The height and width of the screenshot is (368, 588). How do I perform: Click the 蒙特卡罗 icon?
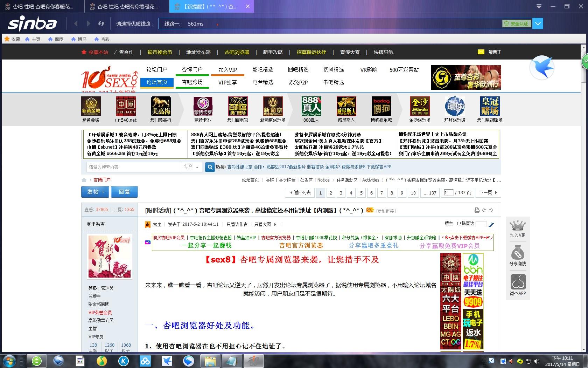(x=203, y=106)
